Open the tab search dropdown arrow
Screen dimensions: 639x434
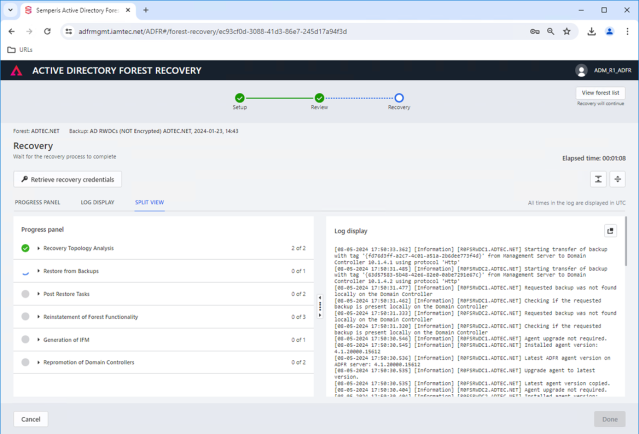[11, 10]
